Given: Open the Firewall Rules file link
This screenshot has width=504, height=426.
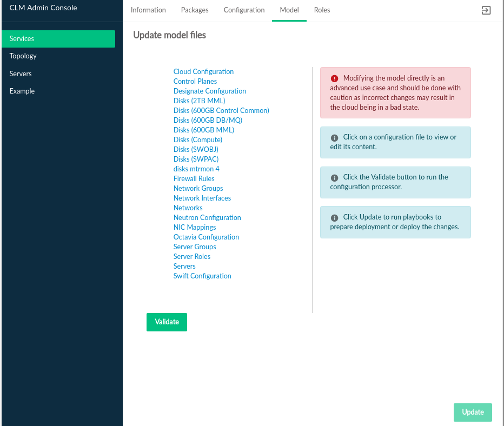Looking at the screenshot, I should 194,179.
